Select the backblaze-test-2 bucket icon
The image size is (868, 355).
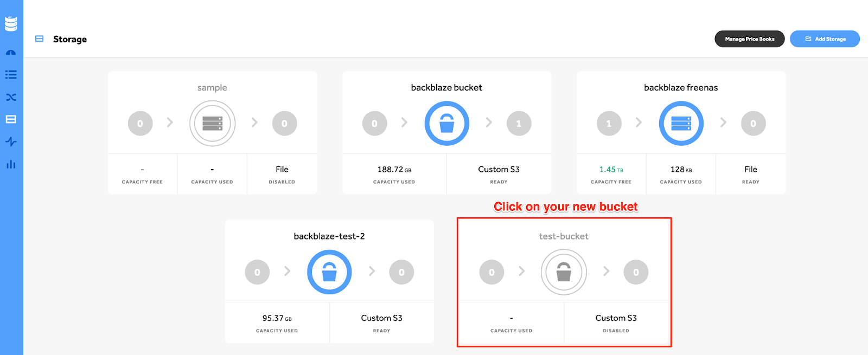tap(329, 272)
